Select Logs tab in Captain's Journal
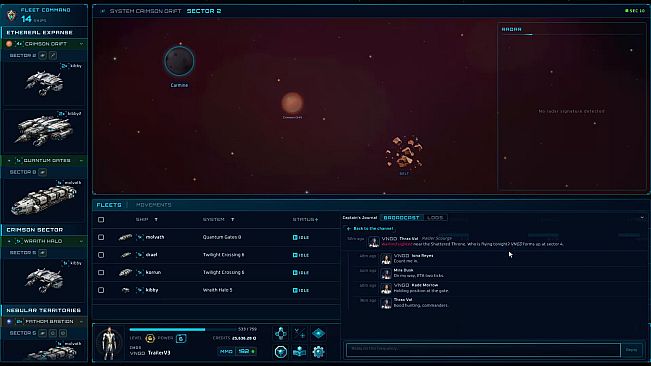 click(435, 217)
